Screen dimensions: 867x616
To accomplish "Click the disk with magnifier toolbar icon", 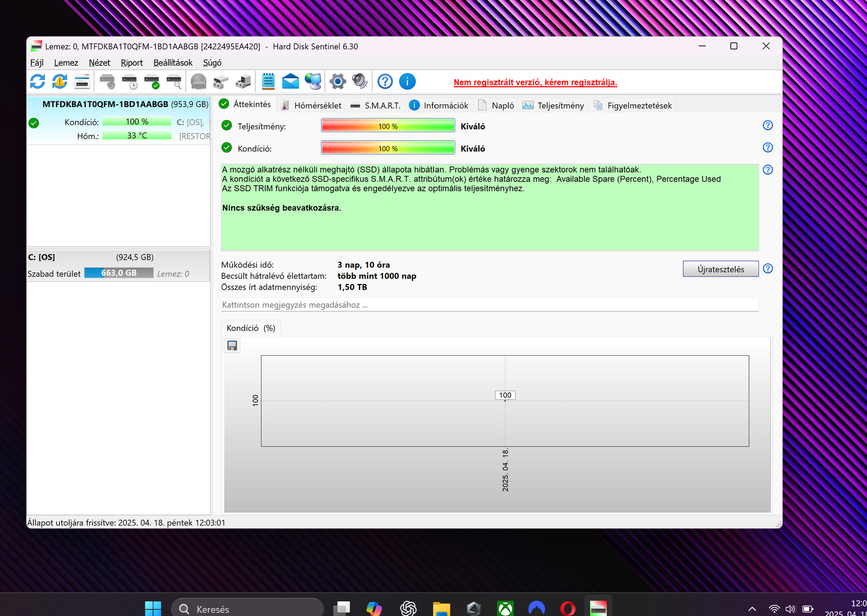I will click(174, 81).
